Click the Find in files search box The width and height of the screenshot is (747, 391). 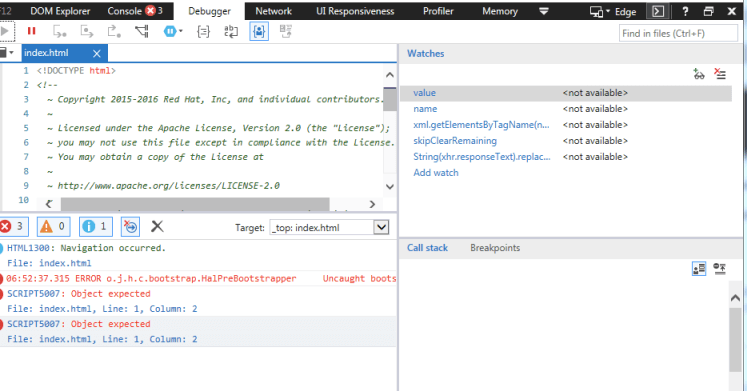coord(678,33)
